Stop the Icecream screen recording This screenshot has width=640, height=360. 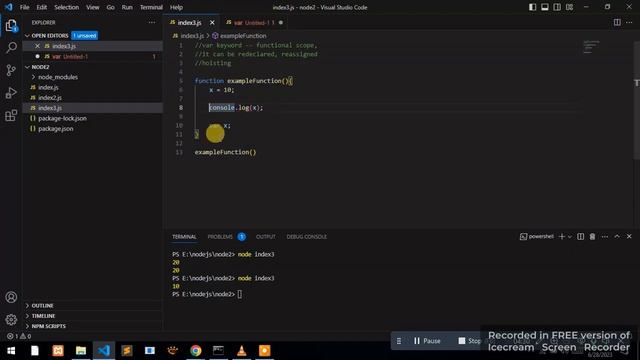pyautogui.click(x=469, y=341)
